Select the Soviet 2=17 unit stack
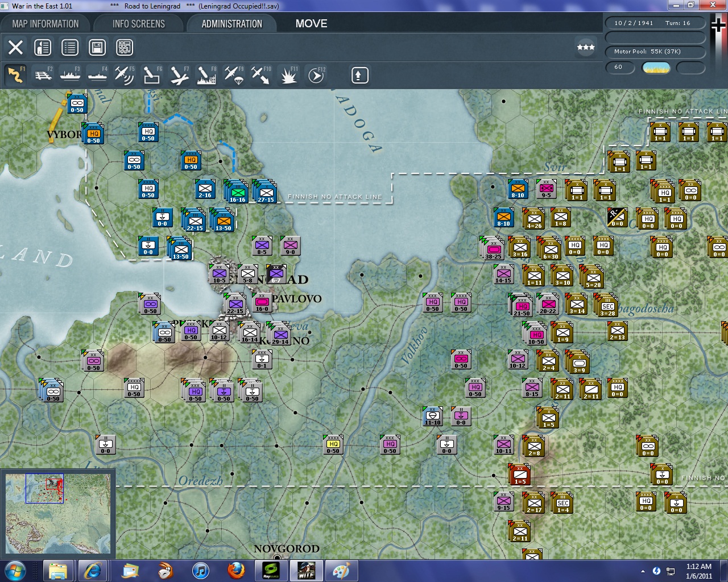 tap(533, 503)
